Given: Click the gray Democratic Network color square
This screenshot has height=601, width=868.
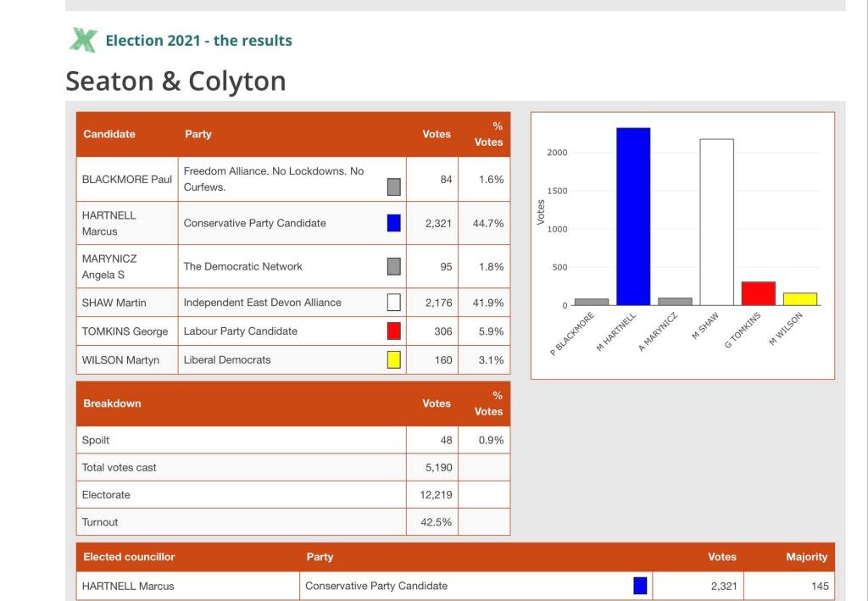Looking at the screenshot, I should [x=393, y=266].
